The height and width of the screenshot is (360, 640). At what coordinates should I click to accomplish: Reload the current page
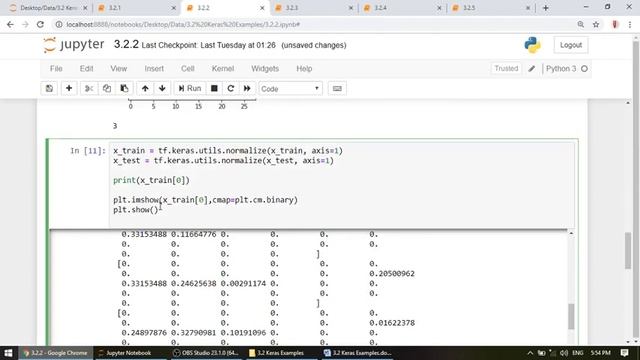(40, 24)
